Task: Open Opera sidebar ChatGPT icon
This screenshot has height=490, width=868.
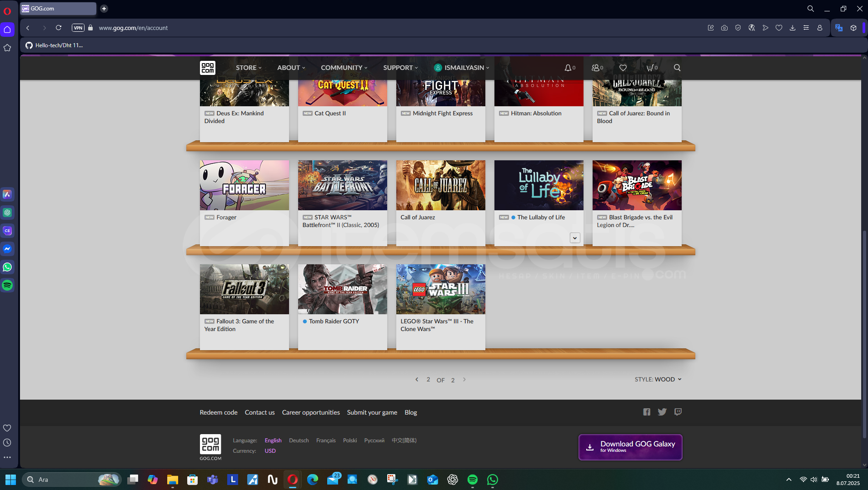Action: point(7,213)
